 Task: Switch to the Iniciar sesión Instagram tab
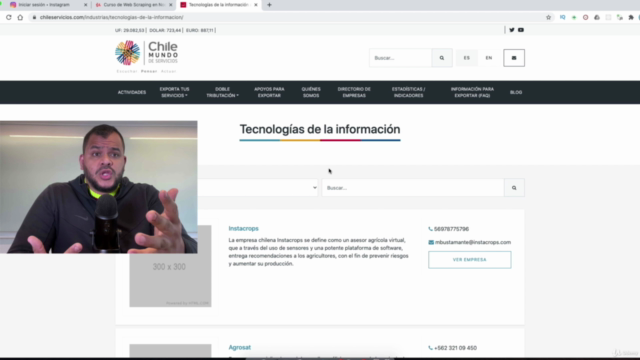pos(45,5)
